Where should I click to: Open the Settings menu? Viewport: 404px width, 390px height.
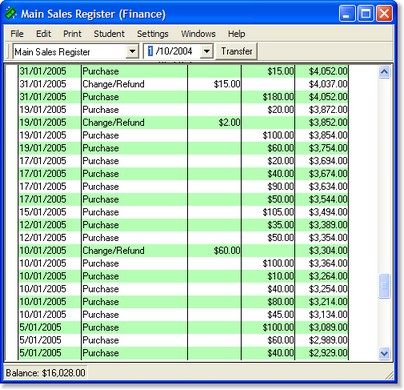[153, 34]
